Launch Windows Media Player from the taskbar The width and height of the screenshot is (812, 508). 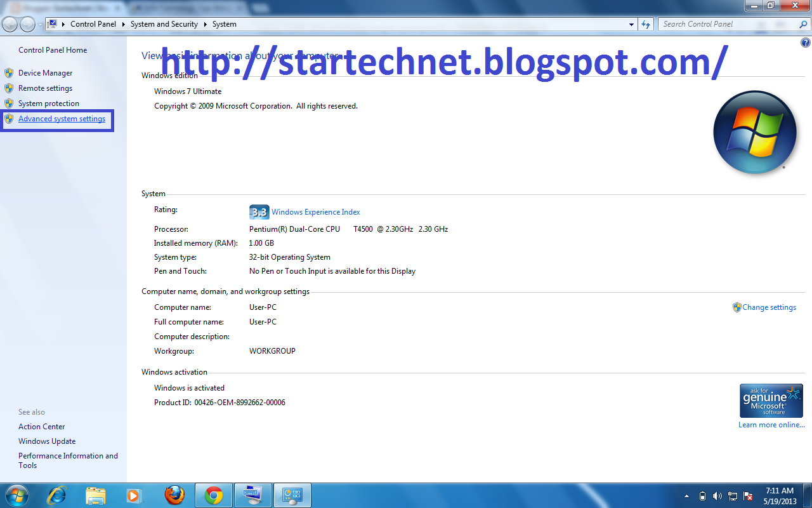point(133,495)
